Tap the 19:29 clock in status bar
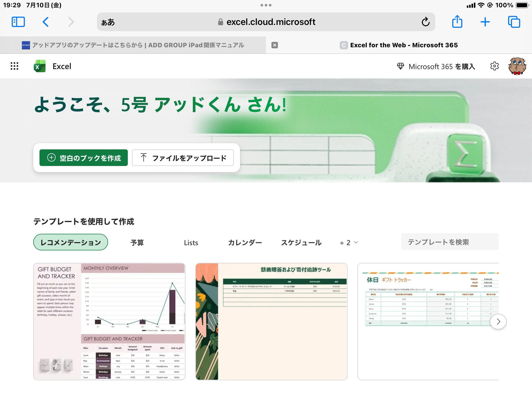Image resolution: width=532 pixels, height=399 pixels. (x=12, y=5)
